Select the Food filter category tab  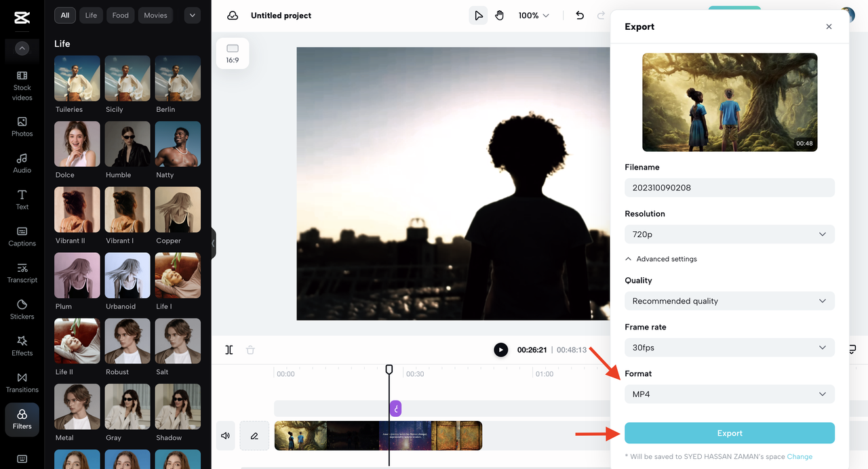click(120, 16)
